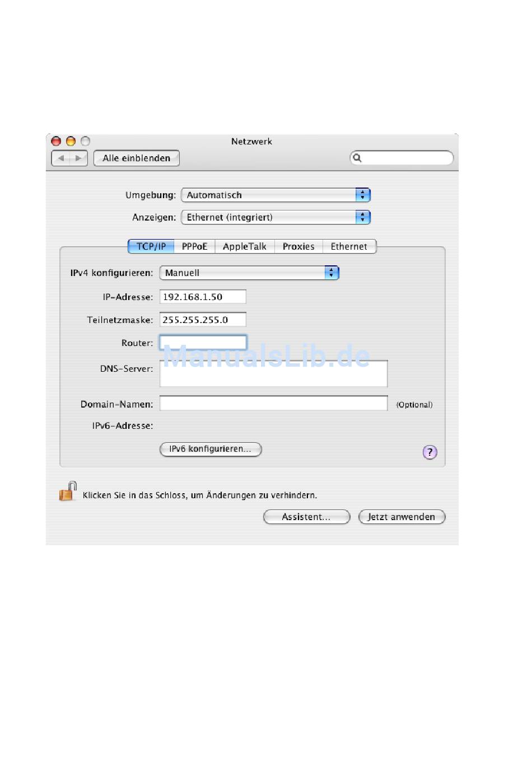Screen dimensions: 532x772
Task: Click IPv6 konfigurieren button
Action: click(x=211, y=449)
